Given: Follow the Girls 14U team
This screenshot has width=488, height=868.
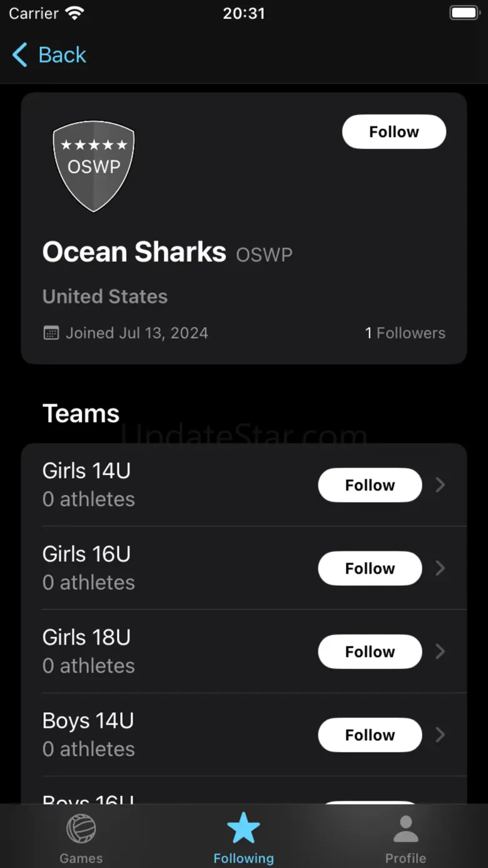Looking at the screenshot, I should (370, 485).
